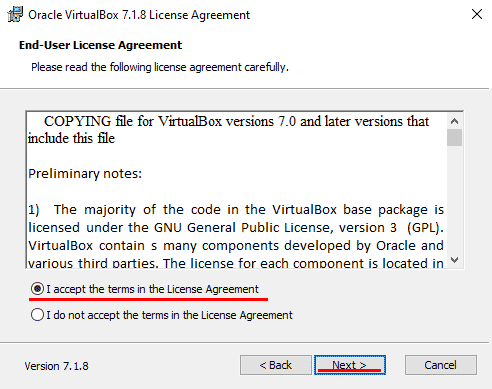Click the scrollbar thumb in license box
This screenshot has width=492, height=389.
tap(454, 138)
